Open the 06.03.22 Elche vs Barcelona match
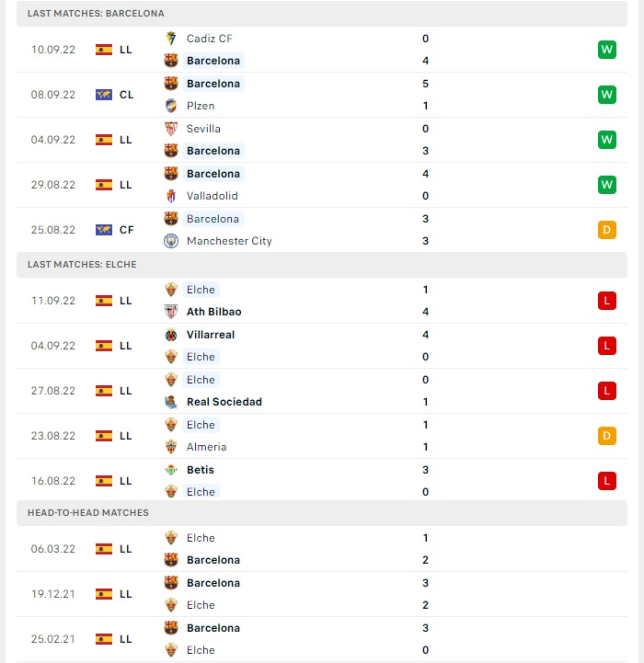This screenshot has height=663, width=644. (x=322, y=549)
